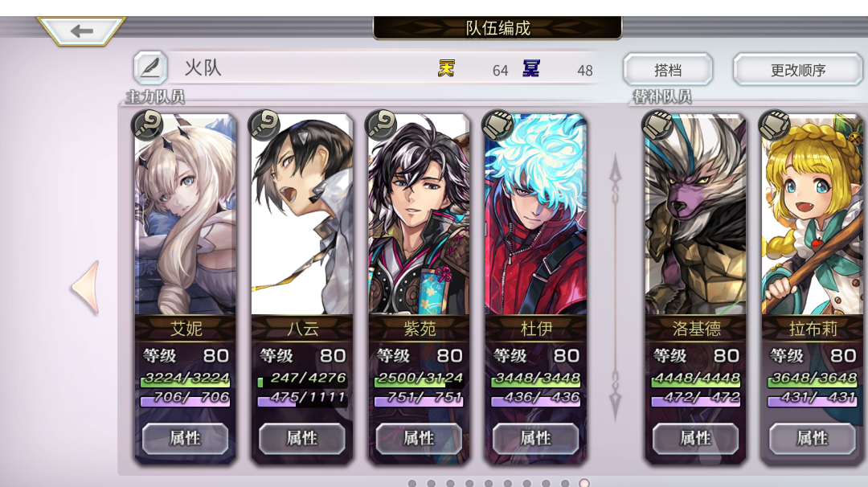Click the fist weapon icon on 杜伊
The height and width of the screenshot is (487, 868).
pyautogui.click(x=497, y=125)
